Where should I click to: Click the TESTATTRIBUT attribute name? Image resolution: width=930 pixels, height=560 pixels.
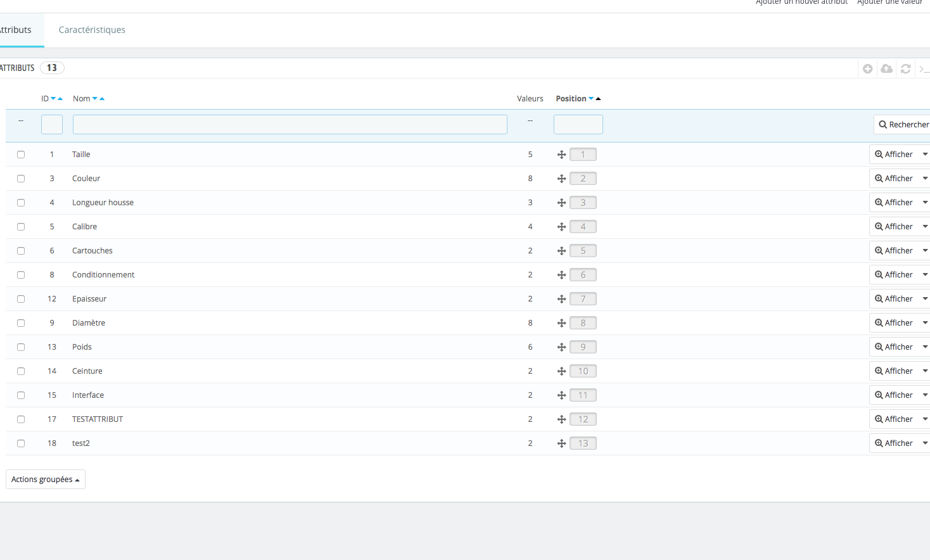point(98,419)
